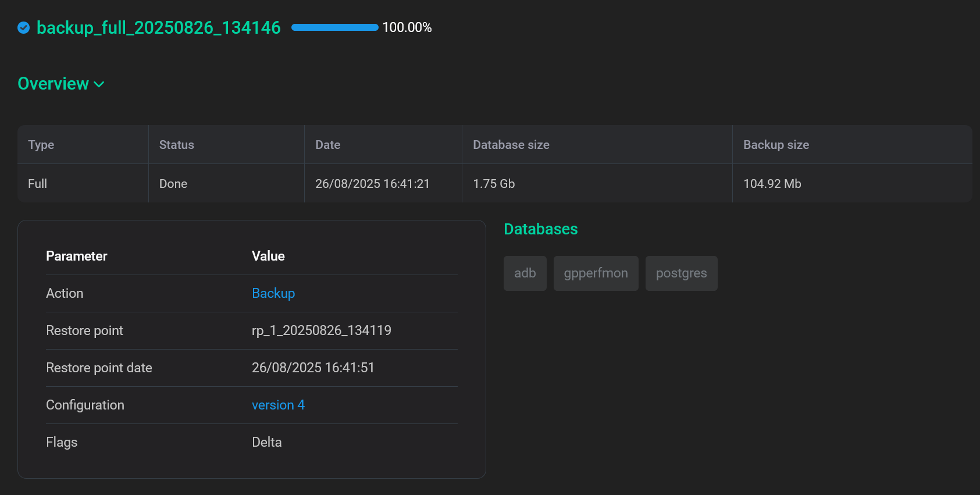Select the adb database tag
Screen dimensions: 980x495
[525, 273]
